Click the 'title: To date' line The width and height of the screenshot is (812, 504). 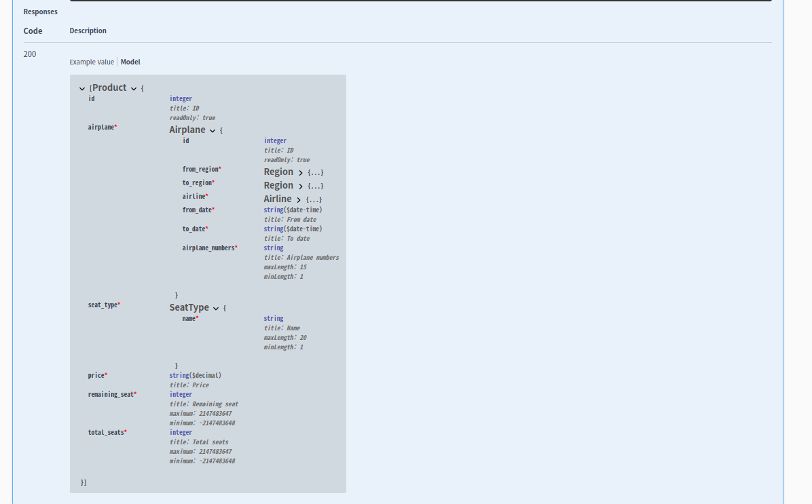coord(287,239)
